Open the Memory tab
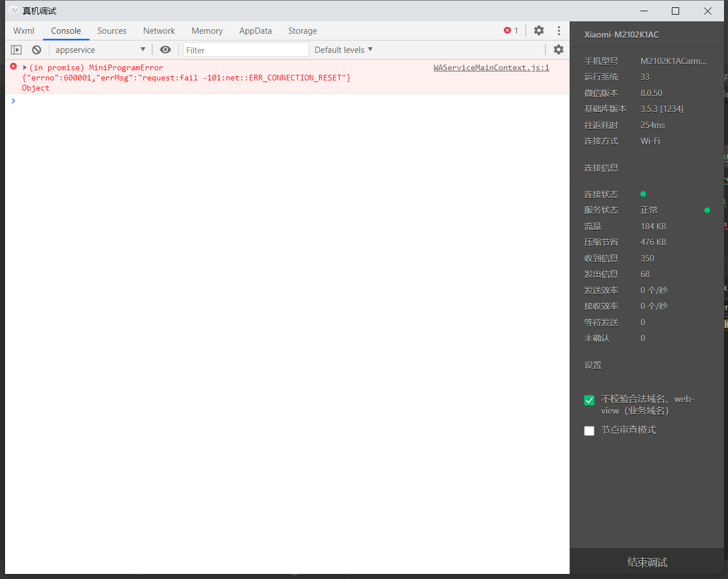Screen dimensions: 728x579 click(x=207, y=31)
